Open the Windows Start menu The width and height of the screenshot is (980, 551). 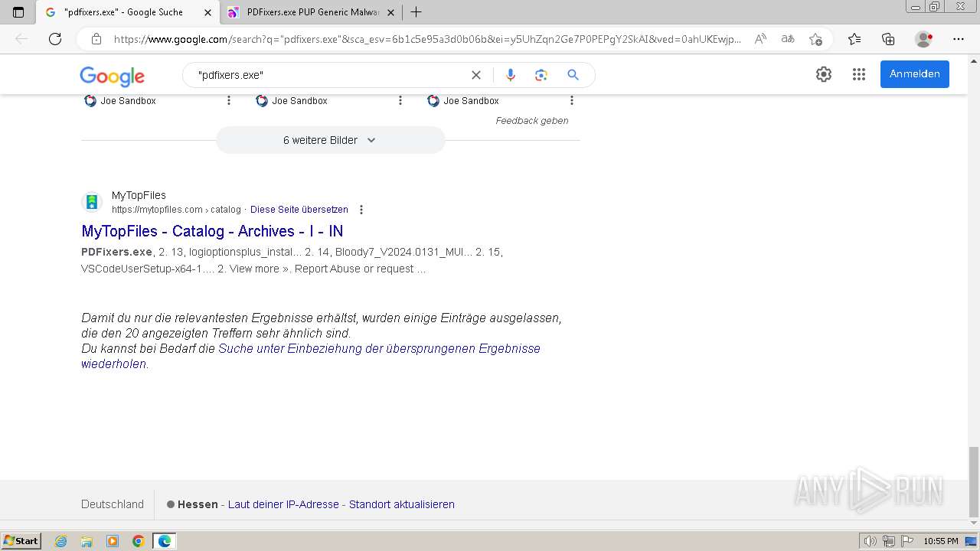coord(21,541)
